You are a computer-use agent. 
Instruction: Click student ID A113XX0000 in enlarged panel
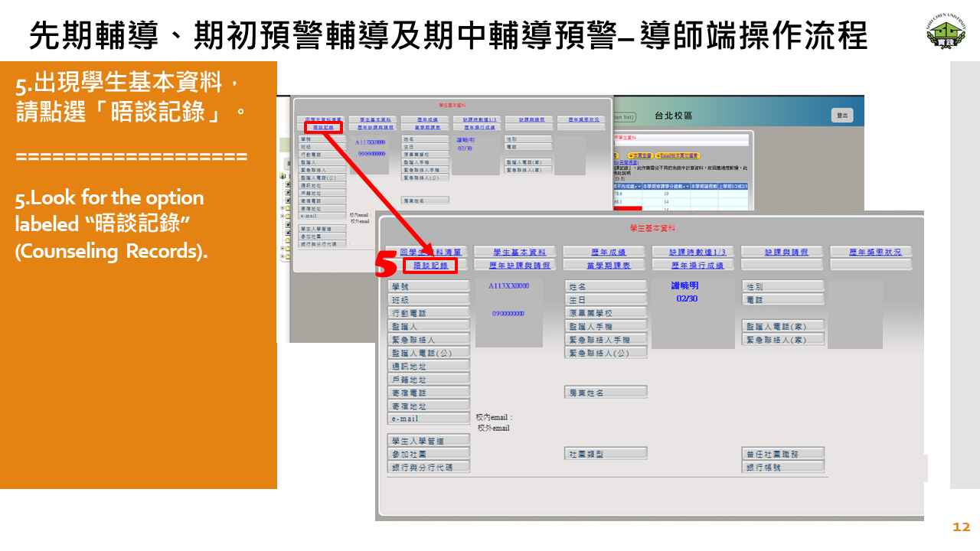coord(509,286)
